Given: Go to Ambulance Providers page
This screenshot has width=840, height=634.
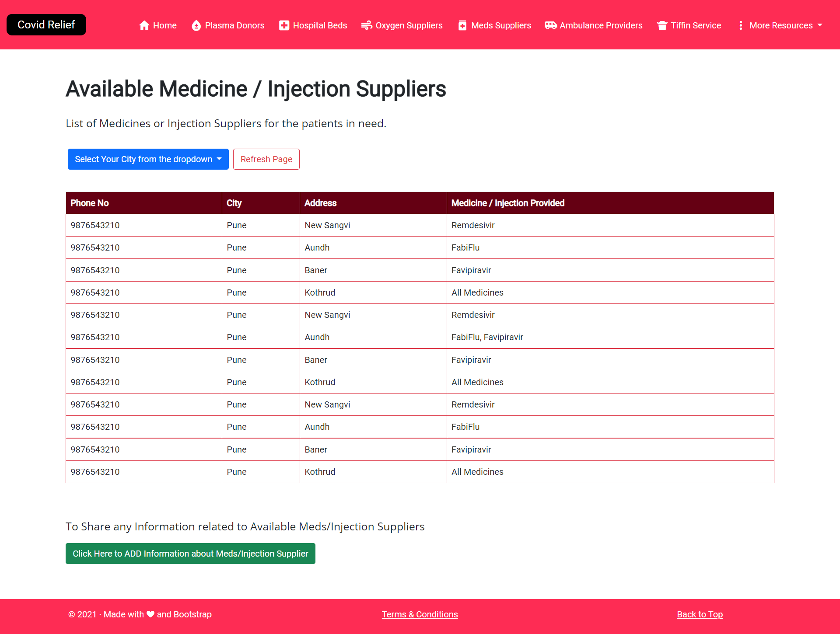Looking at the screenshot, I should click(601, 25).
